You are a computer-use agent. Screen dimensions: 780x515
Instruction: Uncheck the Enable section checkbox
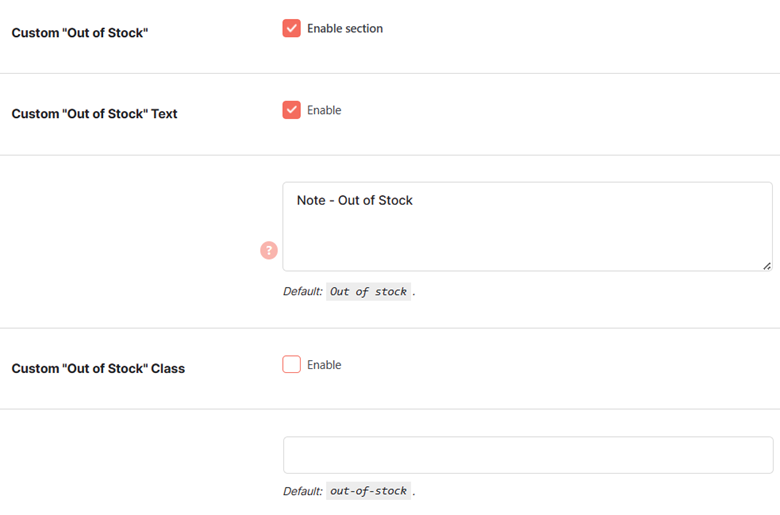[x=292, y=28]
